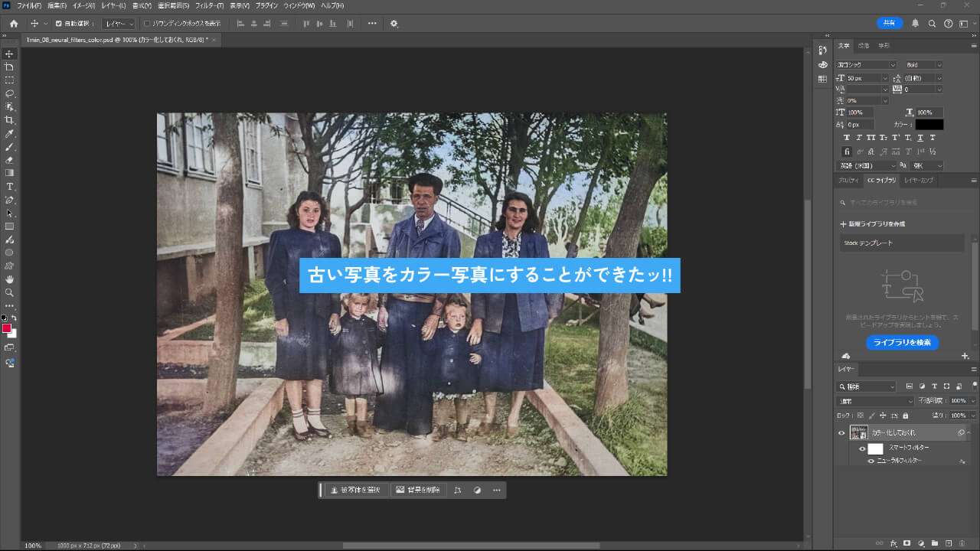Select the Eyedropper tool
This screenshot has height=551, width=980.
pyautogui.click(x=9, y=133)
